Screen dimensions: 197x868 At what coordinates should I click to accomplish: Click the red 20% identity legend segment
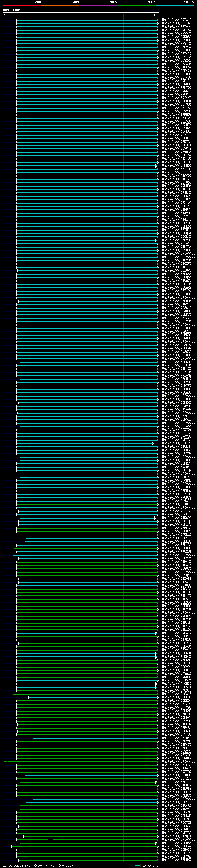tap(22, 6)
